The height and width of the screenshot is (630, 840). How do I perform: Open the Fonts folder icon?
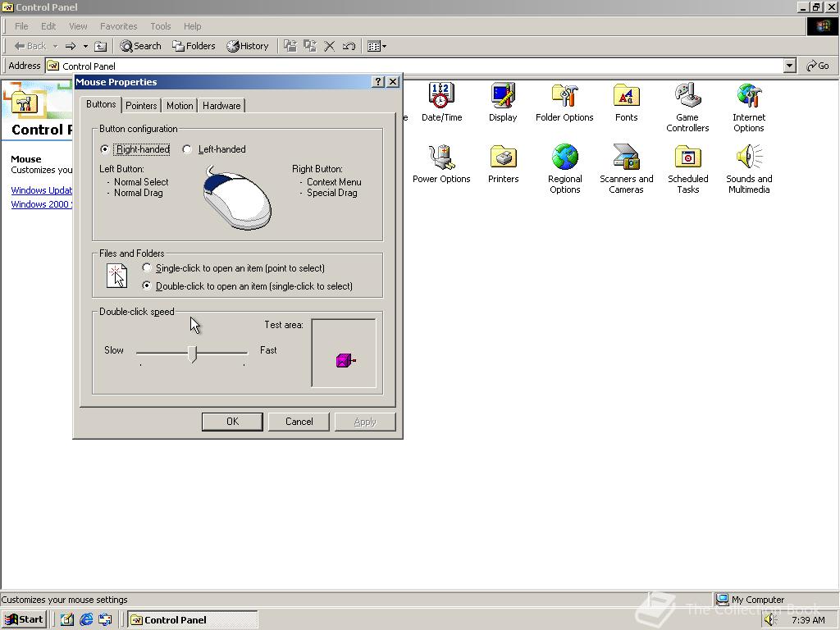[626, 103]
